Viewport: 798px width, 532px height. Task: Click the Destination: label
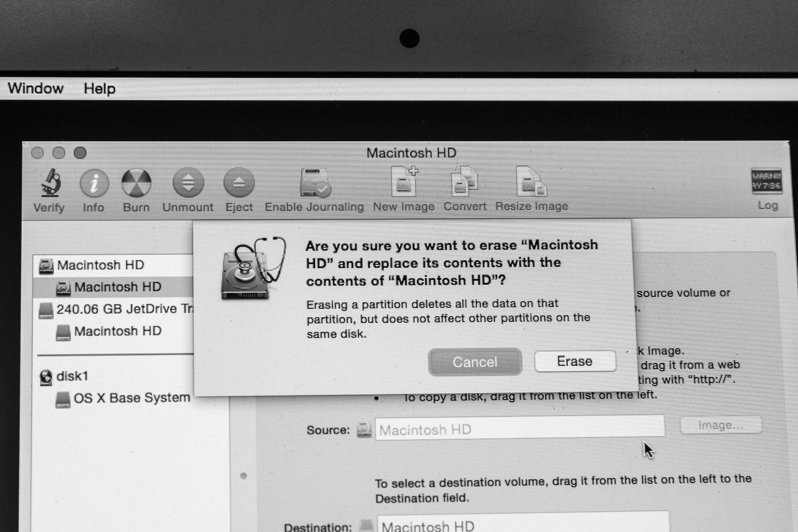click(318, 527)
